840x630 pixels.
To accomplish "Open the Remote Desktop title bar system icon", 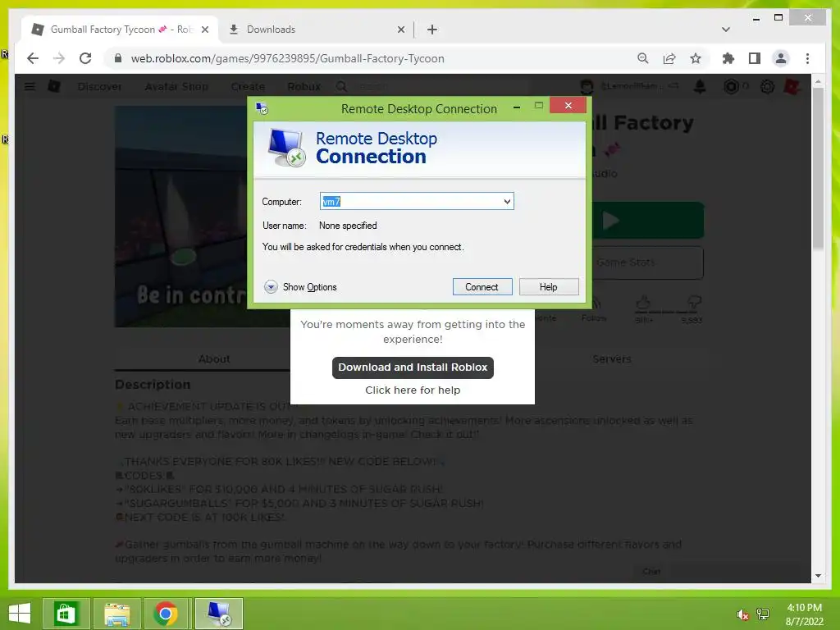I will [x=262, y=109].
